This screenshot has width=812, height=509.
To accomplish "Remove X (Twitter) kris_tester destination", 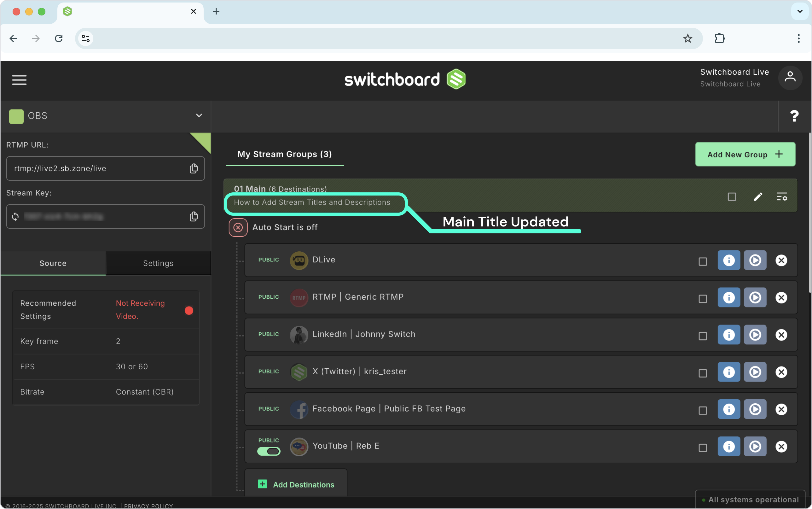I will click(x=781, y=372).
